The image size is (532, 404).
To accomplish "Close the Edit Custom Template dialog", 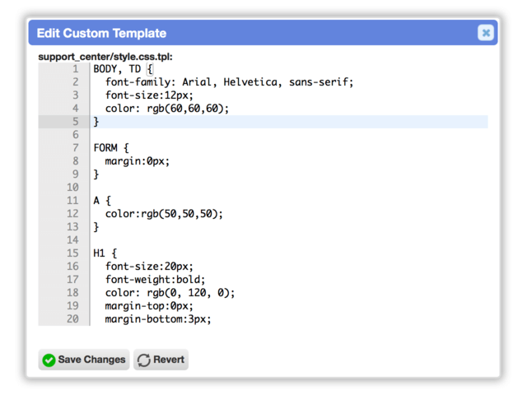I will pyautogui.click(x=486, y=33).
